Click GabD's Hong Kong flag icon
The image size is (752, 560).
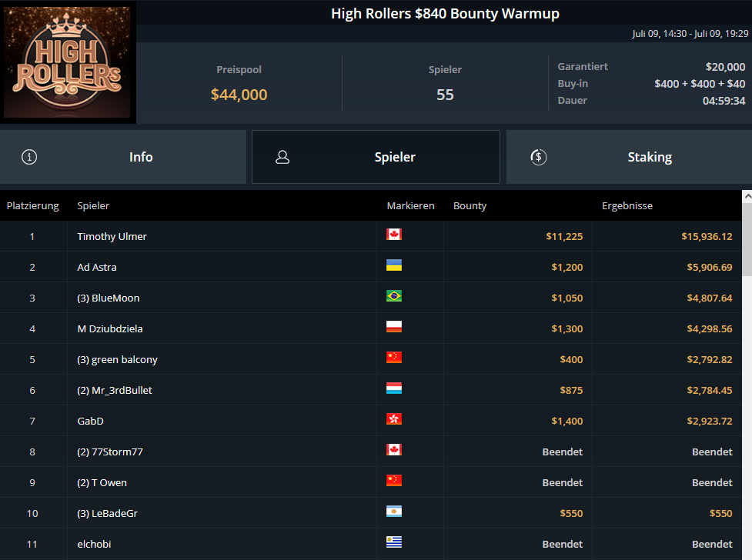pyautogui.click(x=394, y=419)
